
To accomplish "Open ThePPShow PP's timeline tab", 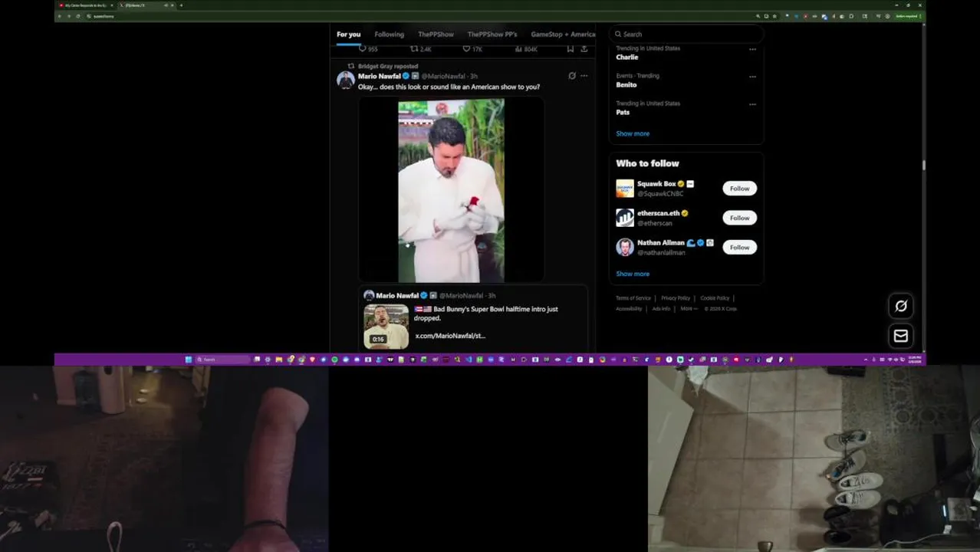I will click(492, 34).
